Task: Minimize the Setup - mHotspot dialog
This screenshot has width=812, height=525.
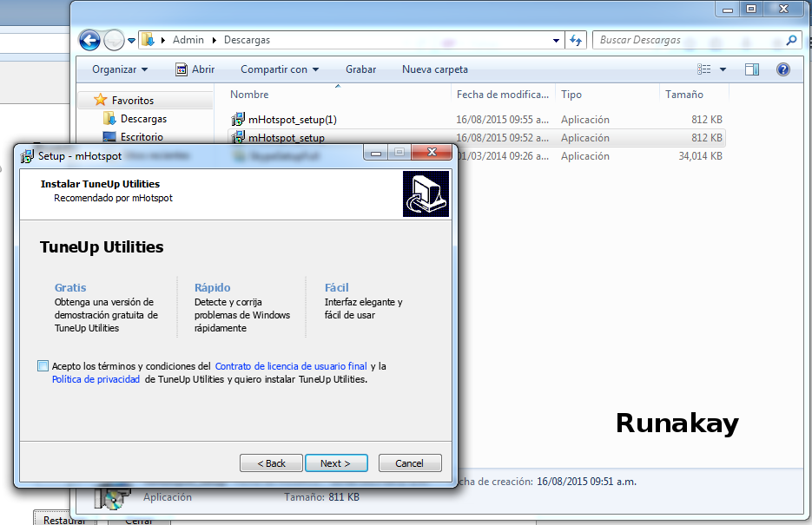Action: coord(376,152)
